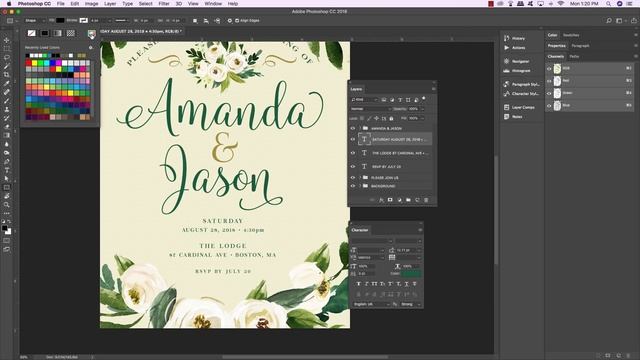The height and width of the screenshot is (360, 640).
Task: Select the Rectangle shape tool
Action: [7, 188]
